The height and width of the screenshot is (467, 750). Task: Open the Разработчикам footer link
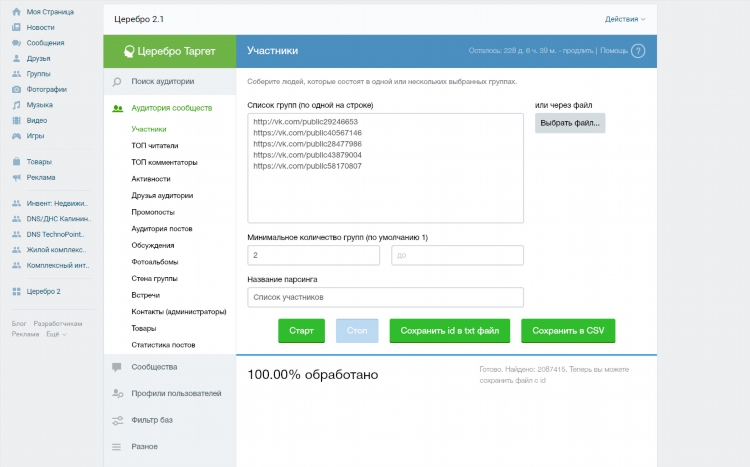tap(58, 324)
